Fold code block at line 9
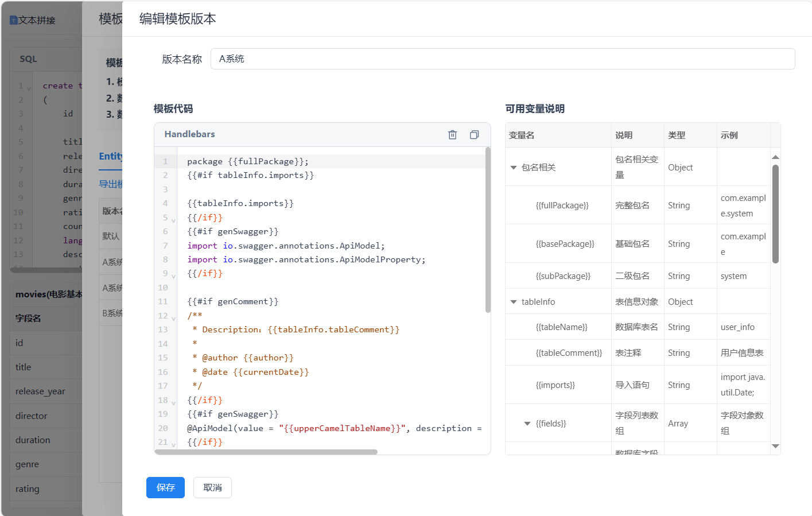 click(173, 276)
